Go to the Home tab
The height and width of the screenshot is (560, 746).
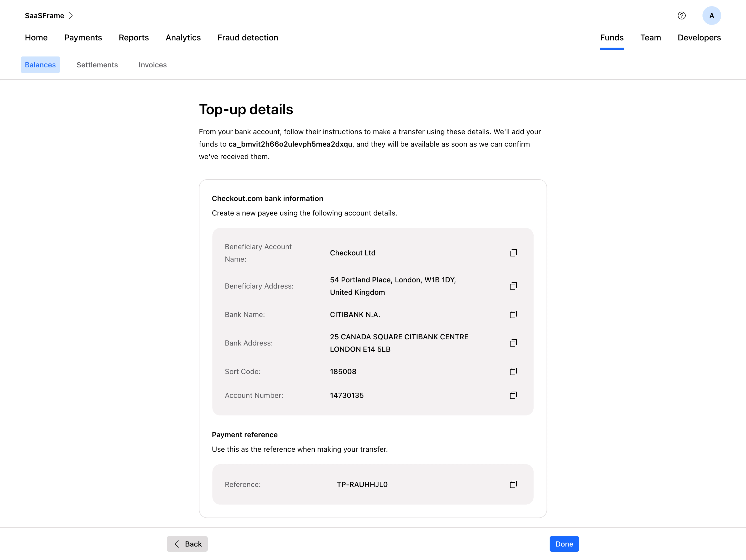click(x=36, y=37)
